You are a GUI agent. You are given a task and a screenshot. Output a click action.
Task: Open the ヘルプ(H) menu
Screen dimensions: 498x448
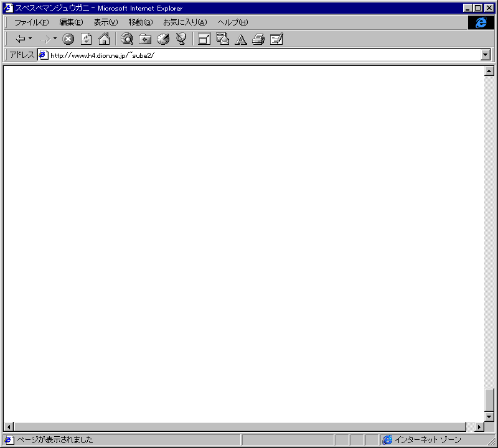pyautogui.click(x=232, y=22)
